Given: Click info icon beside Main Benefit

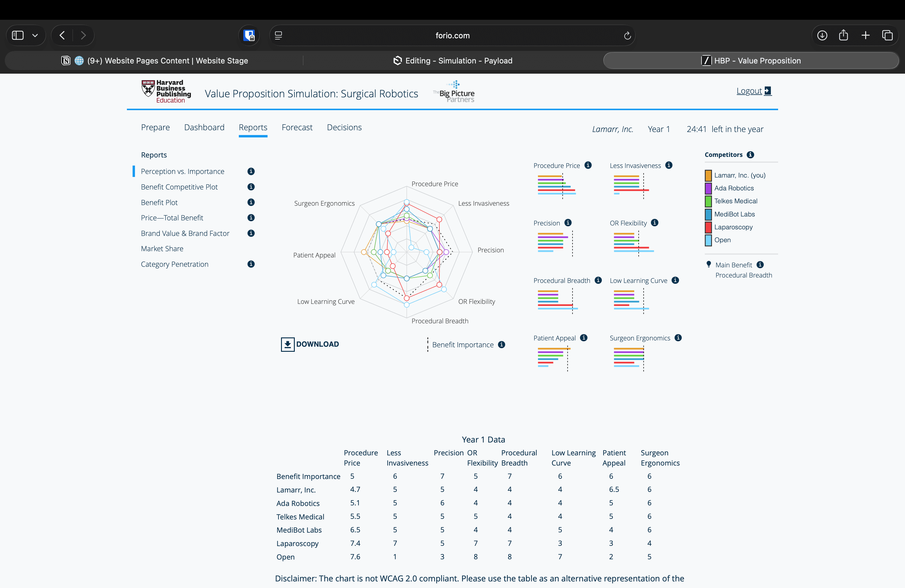Looking at the screenshot, I should (x=760, y=265).
